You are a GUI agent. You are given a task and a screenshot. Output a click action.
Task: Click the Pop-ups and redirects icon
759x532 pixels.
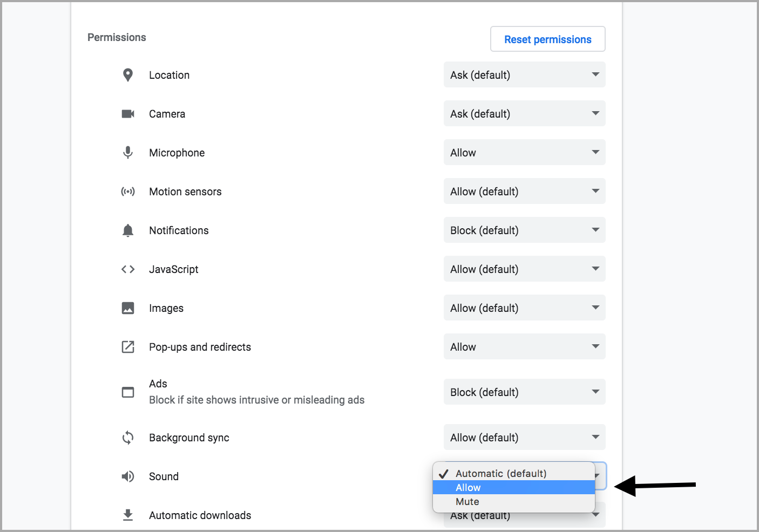point(128,347)
